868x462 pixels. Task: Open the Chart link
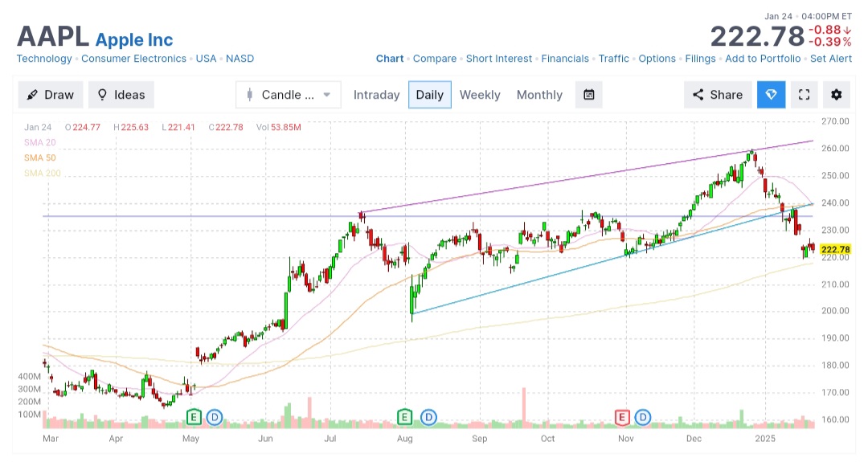click(x=390, y=59)
